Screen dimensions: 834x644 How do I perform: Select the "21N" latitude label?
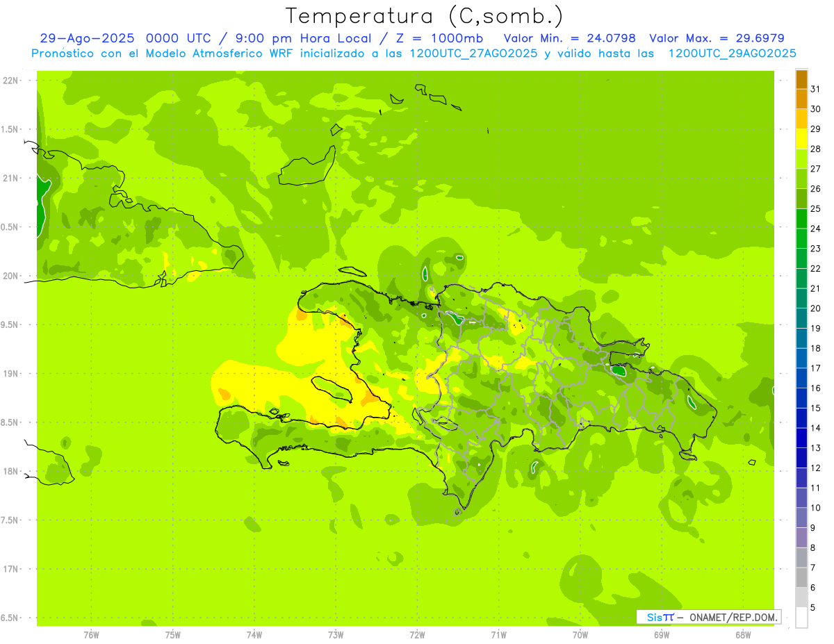10,179
